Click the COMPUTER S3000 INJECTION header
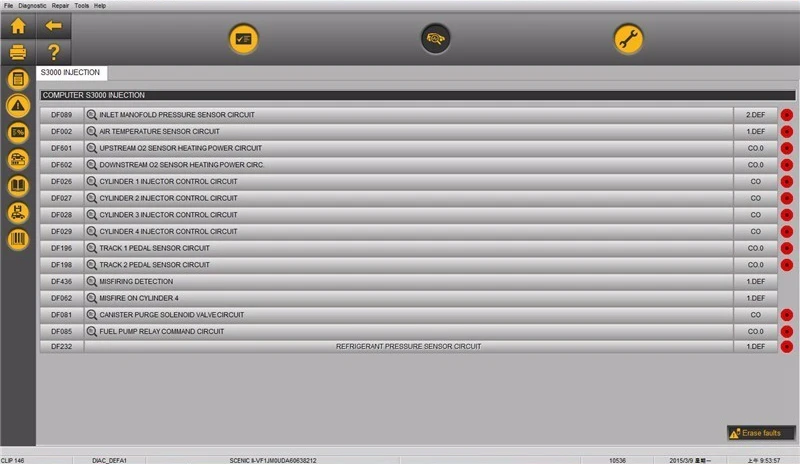The image size is (800, 464). tap(418, 95)
